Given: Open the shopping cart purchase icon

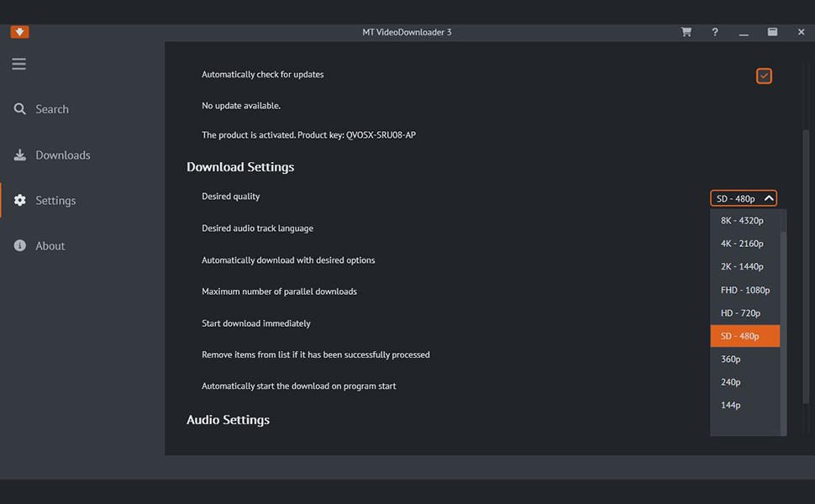Looking at the screenshot, I should (x=686, y=32).
